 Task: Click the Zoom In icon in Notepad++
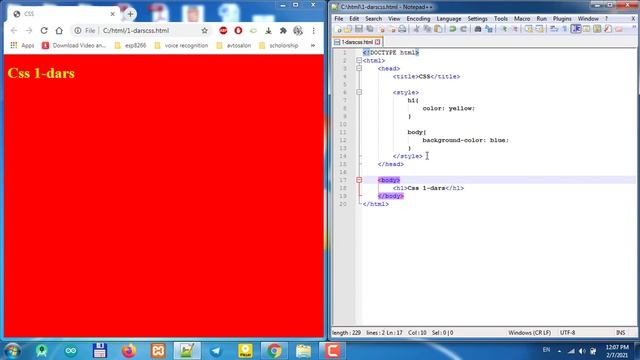point(504,29)
